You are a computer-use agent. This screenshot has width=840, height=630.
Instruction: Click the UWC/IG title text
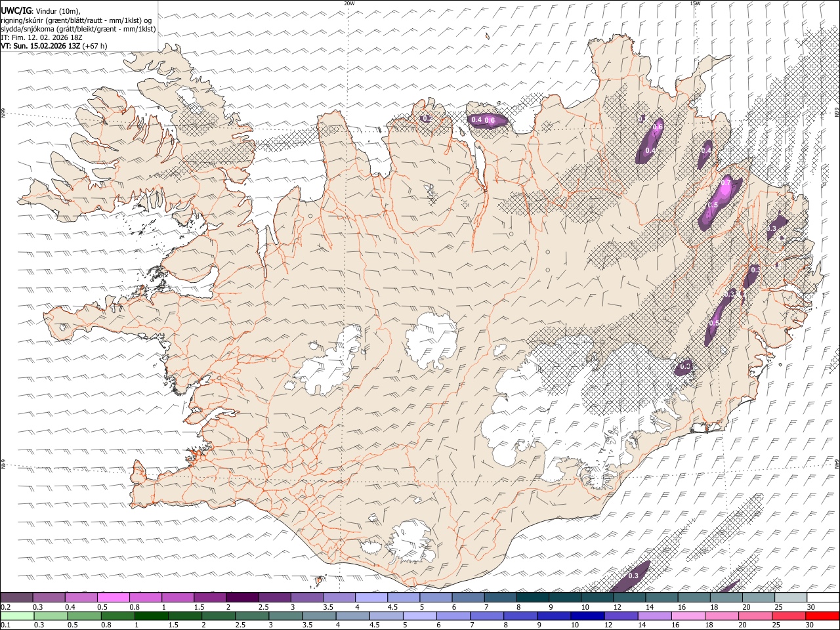(x=16, y=10)
